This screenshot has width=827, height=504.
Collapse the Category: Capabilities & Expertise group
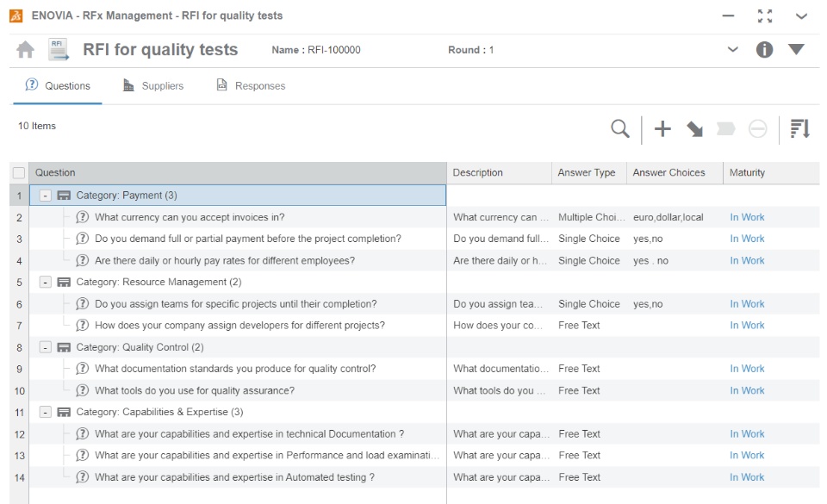44,412
